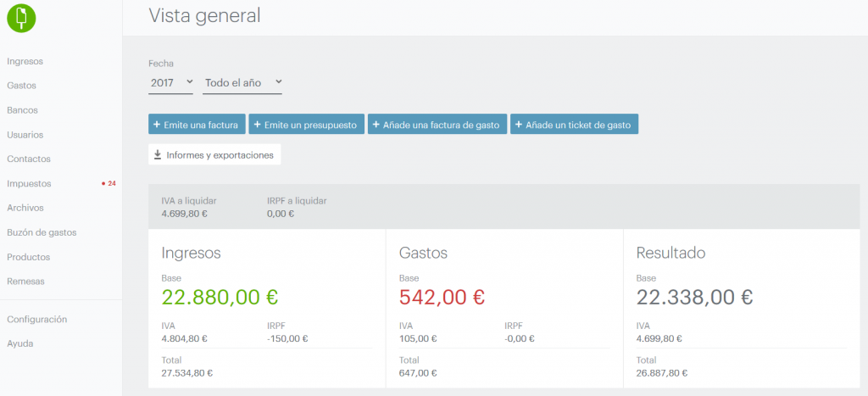Go to Gastos in the sidebar
Screen dimensions: 868x396
[x=21, y=86]
